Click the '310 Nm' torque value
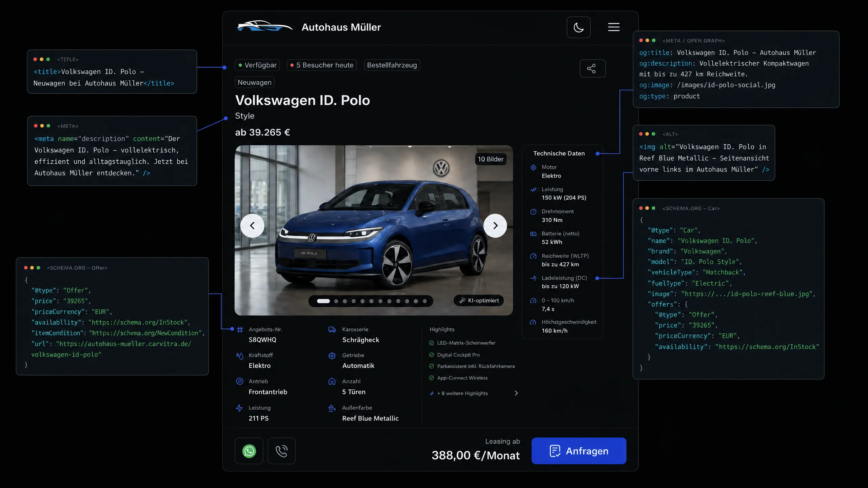This screenshot has height=488, width=868. [552, 220]
